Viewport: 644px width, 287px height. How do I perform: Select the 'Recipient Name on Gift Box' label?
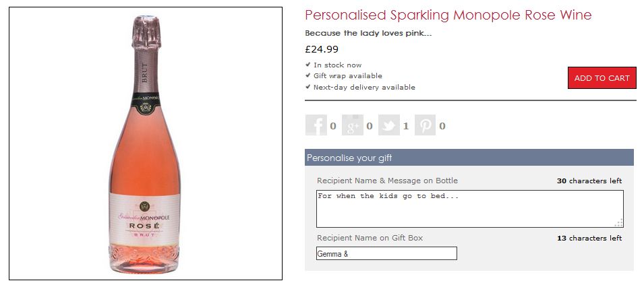coord(370,238)
